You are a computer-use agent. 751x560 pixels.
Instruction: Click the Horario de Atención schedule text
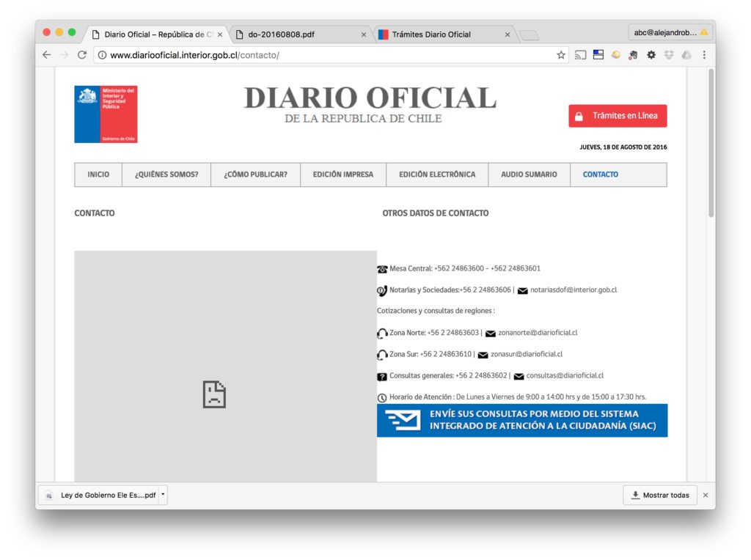518,397
